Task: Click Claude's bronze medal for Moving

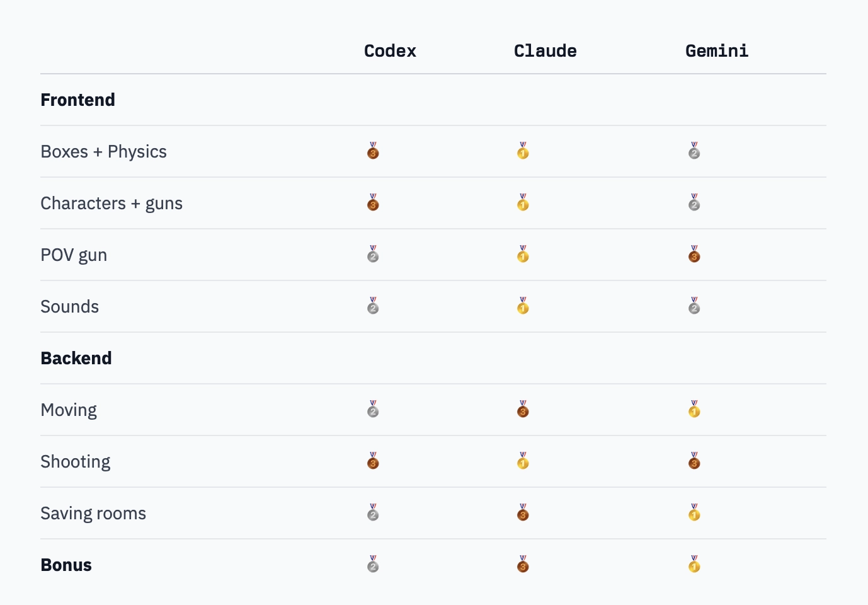Action: tap(523, 410)
